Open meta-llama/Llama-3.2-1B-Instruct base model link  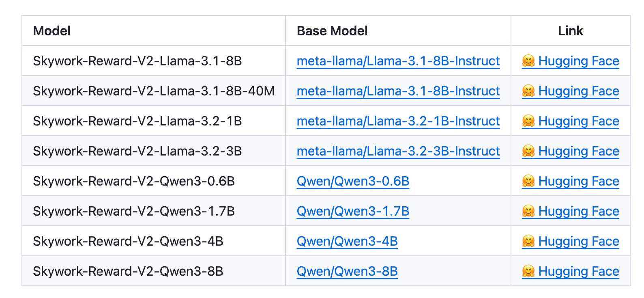(398, 121)
